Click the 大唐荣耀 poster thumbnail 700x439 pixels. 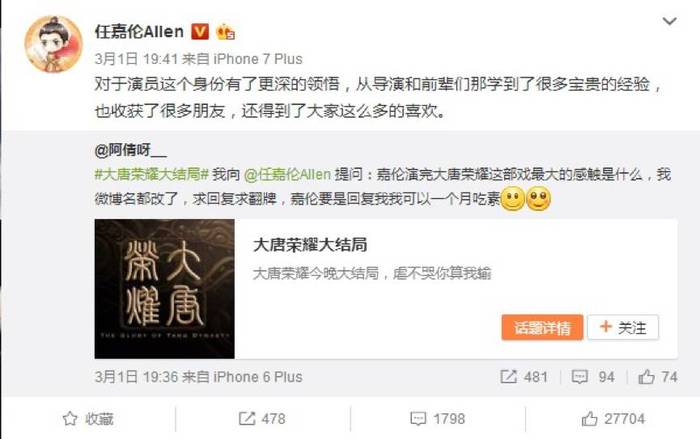(164, 288)
